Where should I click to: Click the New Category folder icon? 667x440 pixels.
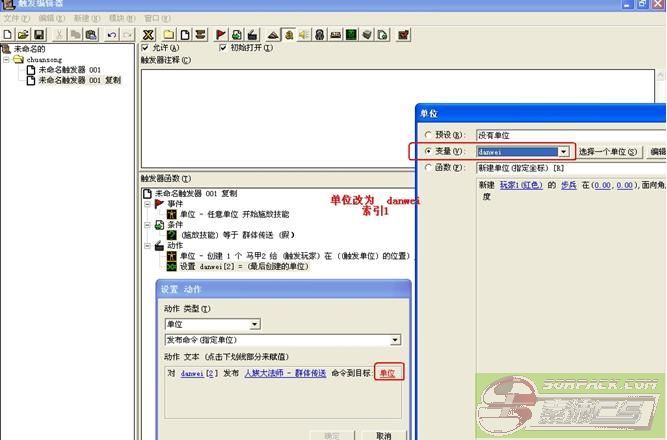click(x=170, y=35)
